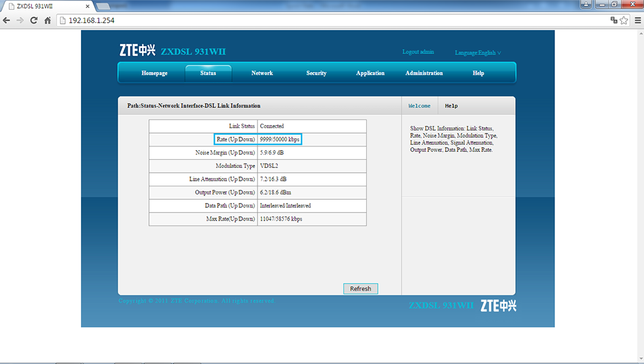Image resolution: width=644 pixels, height=364 pixels.
Task: Click the translate page icon in address bar
Action: point(614,20)
